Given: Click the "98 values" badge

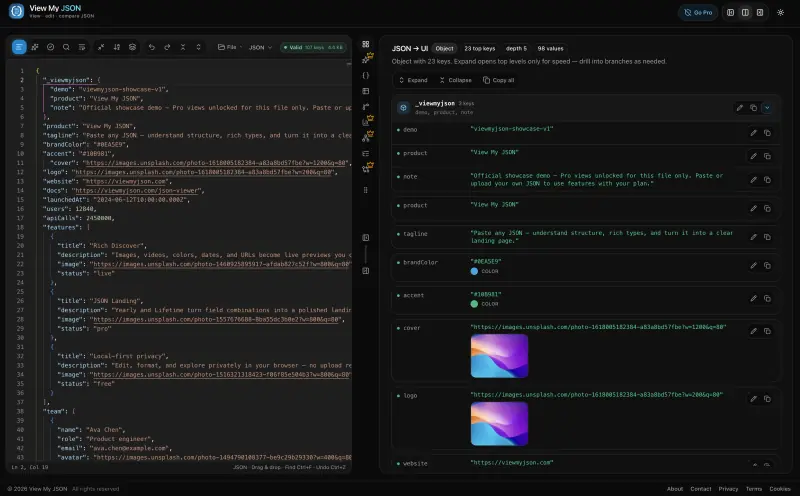Looking at the screenshot, I should (x=551, y=48).
